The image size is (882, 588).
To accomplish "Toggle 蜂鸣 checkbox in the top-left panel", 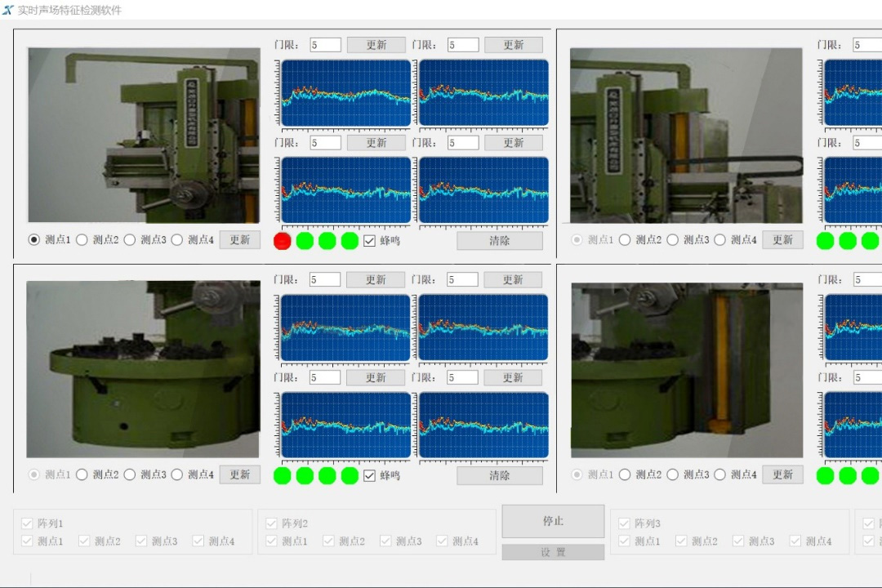I will 370,241.
